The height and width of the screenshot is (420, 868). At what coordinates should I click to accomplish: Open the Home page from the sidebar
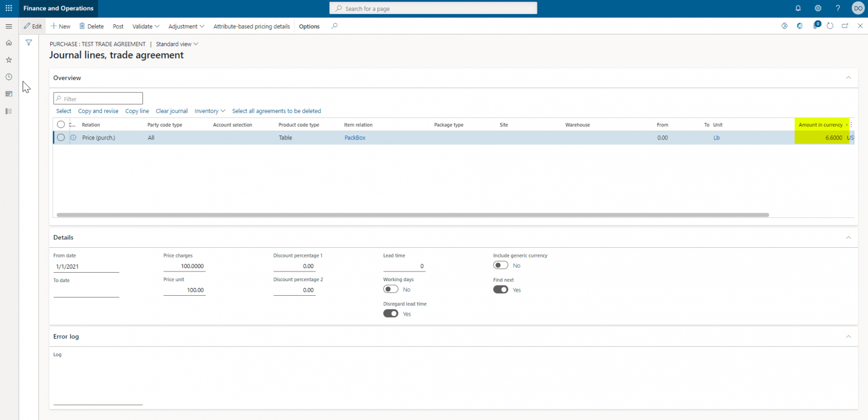point(8,42)
